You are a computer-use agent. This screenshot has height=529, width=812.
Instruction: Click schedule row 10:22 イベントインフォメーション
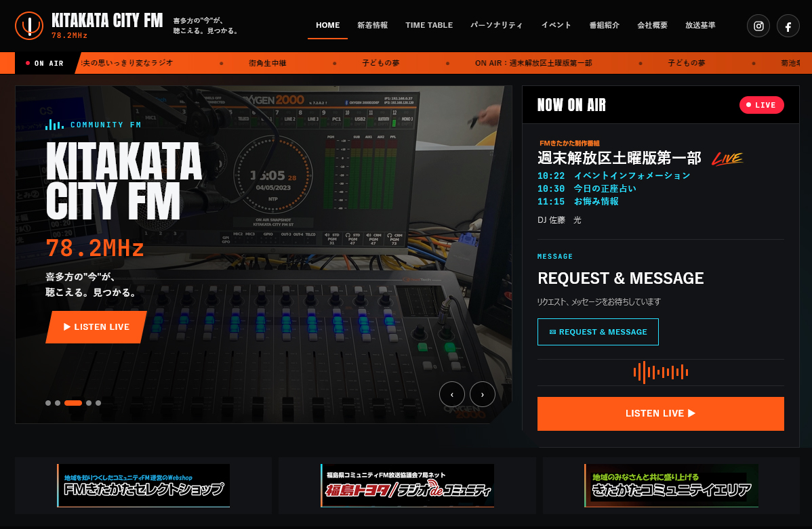[613, 176]
